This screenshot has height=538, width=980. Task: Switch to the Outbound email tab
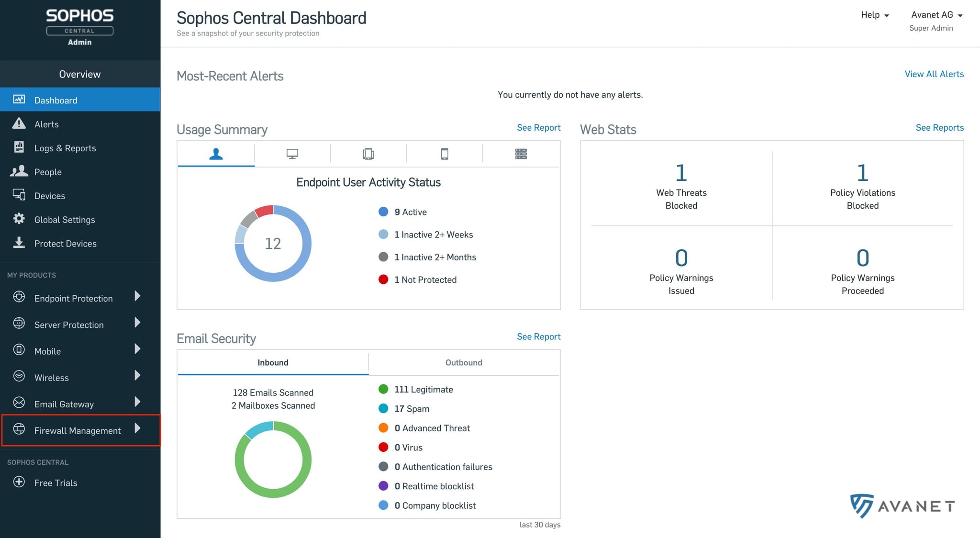[x=464, y=362]
